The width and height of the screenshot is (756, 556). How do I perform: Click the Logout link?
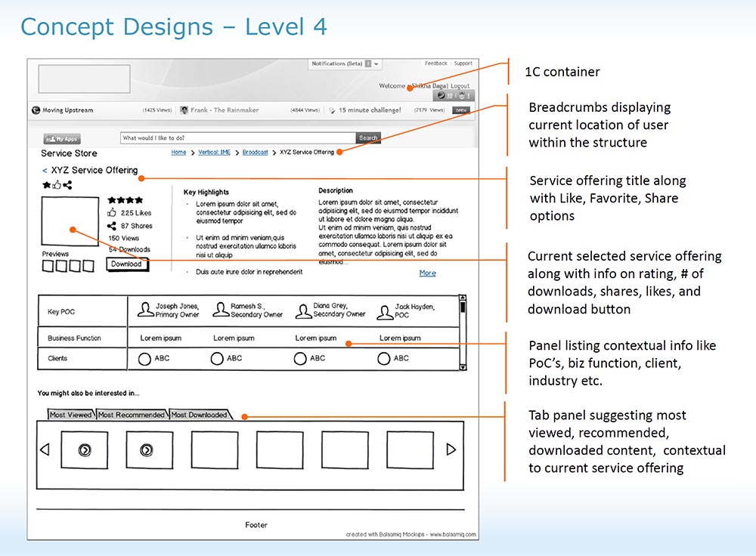click(x=460, y=86)
